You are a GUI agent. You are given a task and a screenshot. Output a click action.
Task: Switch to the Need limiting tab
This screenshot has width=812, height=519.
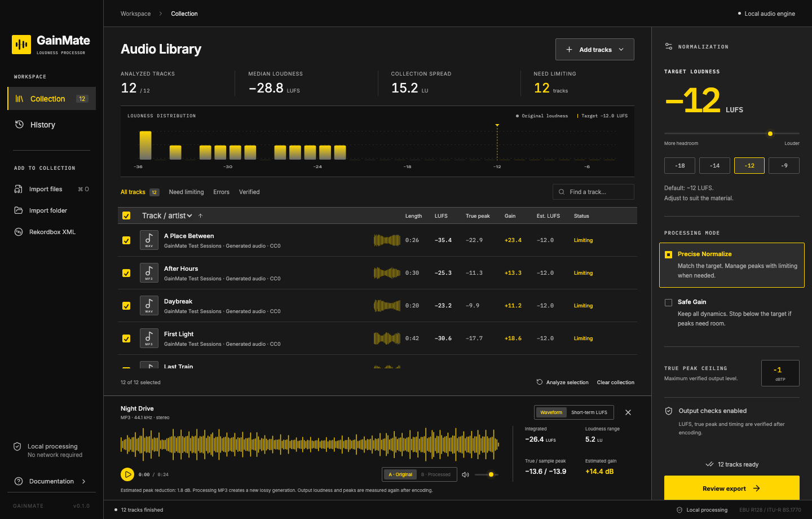pyautogui.click(x=187, y=192)
